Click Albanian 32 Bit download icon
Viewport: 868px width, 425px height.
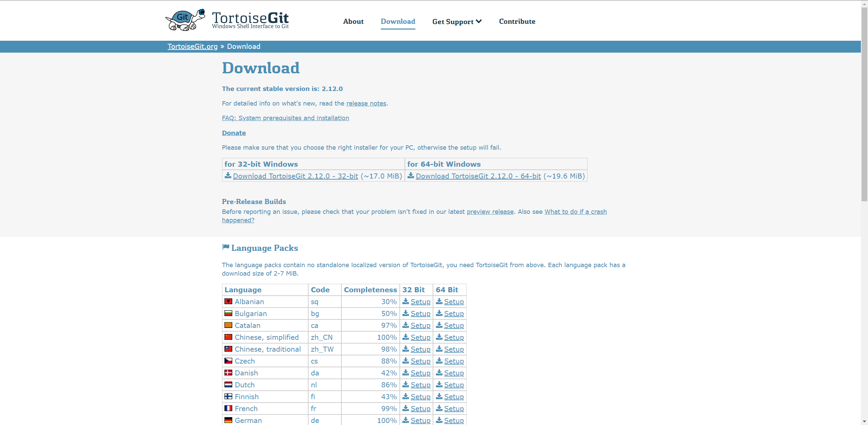point(406,301)
